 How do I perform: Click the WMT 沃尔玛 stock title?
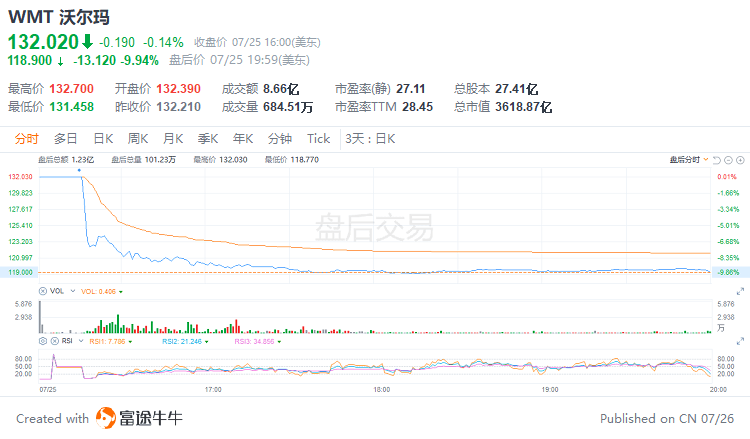click(59, 17)
